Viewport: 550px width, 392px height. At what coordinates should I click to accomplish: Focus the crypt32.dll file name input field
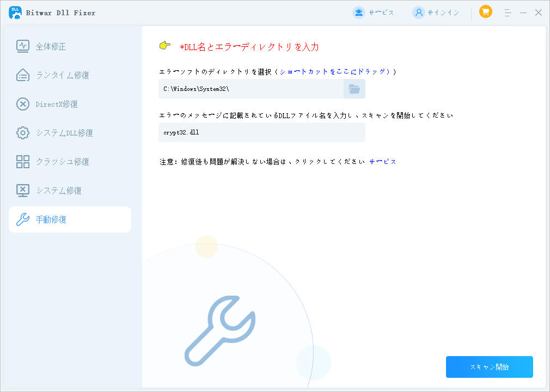[261, 132]
